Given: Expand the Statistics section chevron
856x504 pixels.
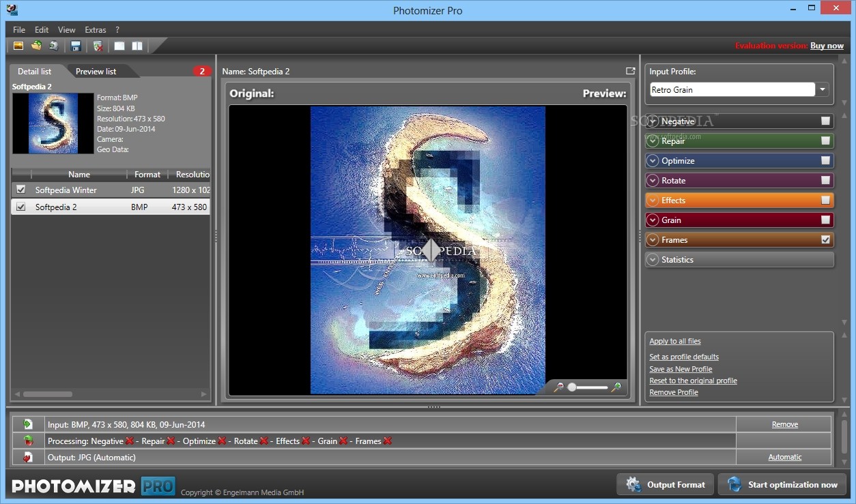Looking at the screenshot, I should point(653,260).
